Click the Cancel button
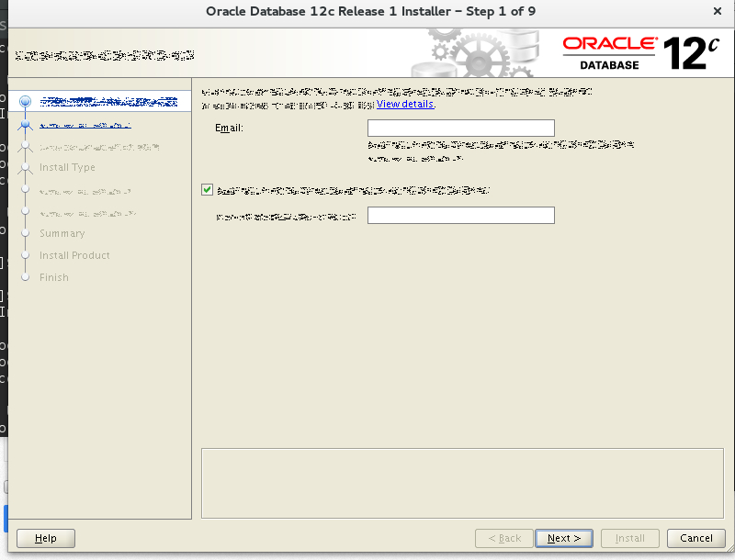 [x=696, y=538]
